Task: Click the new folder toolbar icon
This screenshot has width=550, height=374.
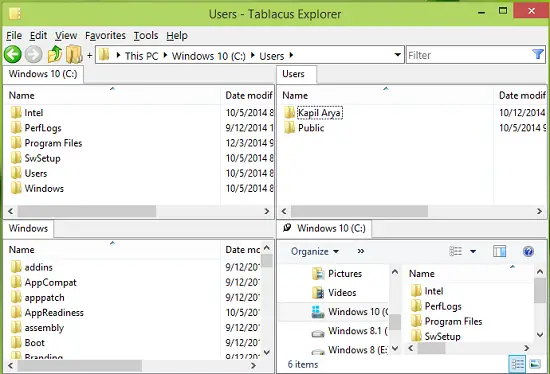Action: click(74, 55)
